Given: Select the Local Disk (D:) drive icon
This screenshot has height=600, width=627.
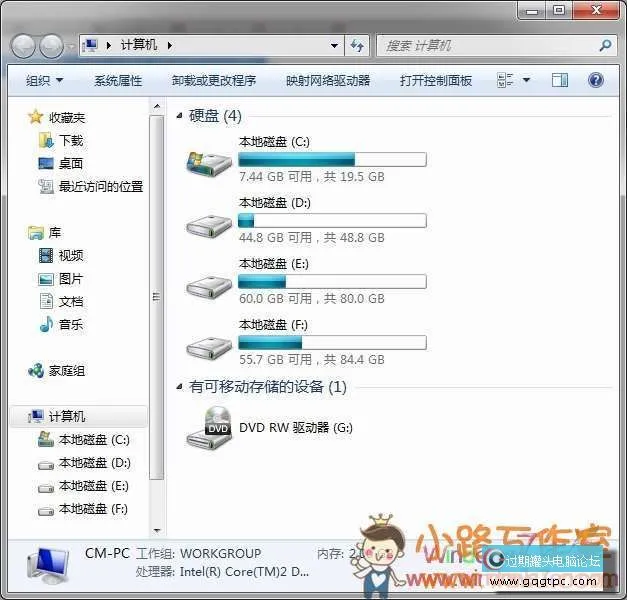Looking at the screenshot, I should coord(209,226).
